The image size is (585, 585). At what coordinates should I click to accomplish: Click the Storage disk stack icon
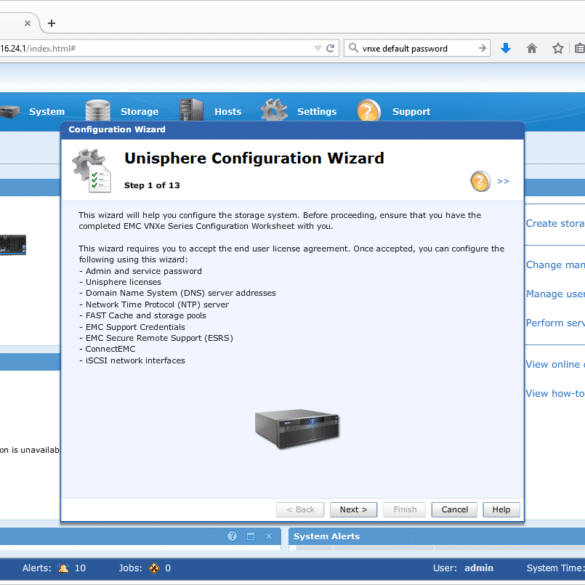pos(98,110)
